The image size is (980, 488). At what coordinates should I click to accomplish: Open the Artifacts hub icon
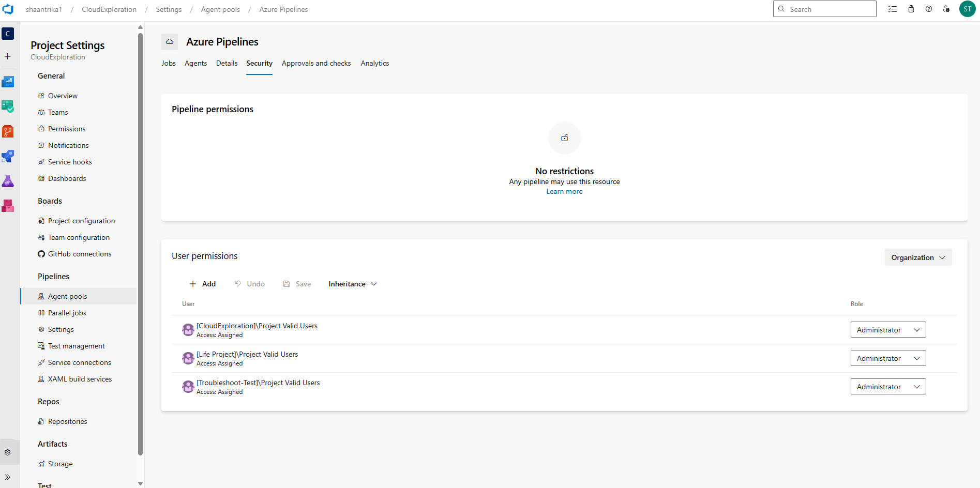(8, 206)
